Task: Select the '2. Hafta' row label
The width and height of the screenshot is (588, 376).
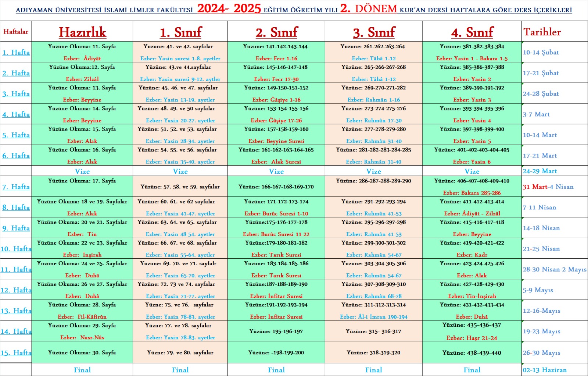Action: 16,73
